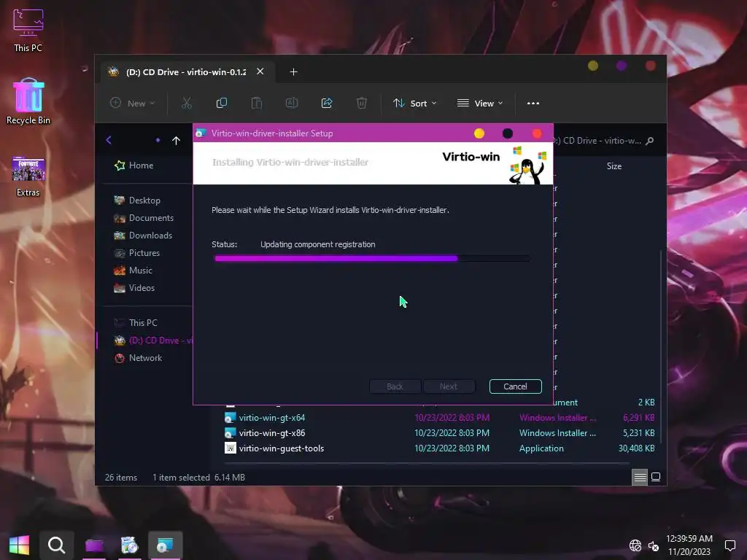Add a new Explorer tab
The height and width of the screenshot is (560, 747).
[x=293, y=72]
